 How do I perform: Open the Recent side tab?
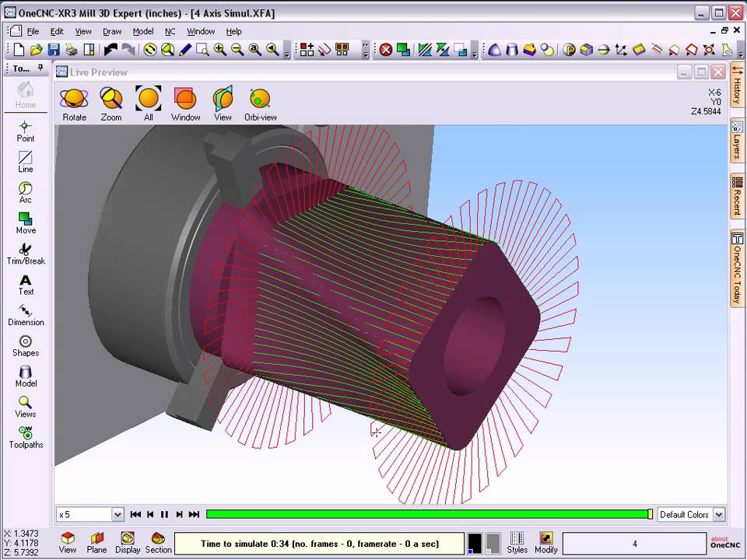point(737,196)
